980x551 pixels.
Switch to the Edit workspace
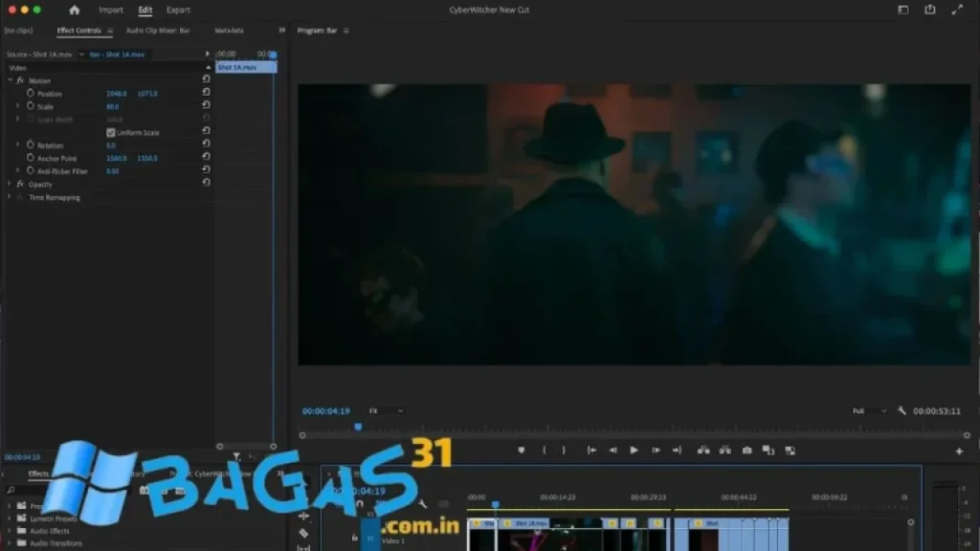(x=145, y=10)
